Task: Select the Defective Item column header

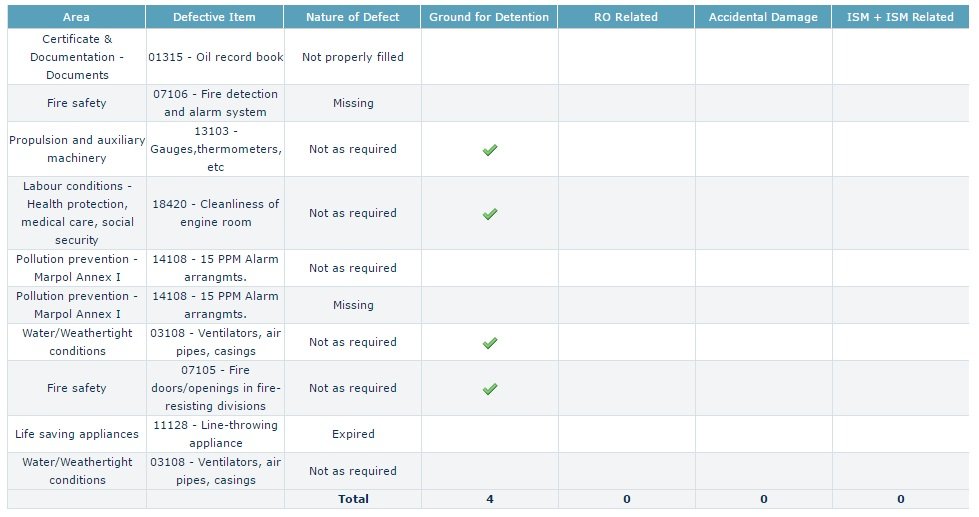Action: point(214,17)
